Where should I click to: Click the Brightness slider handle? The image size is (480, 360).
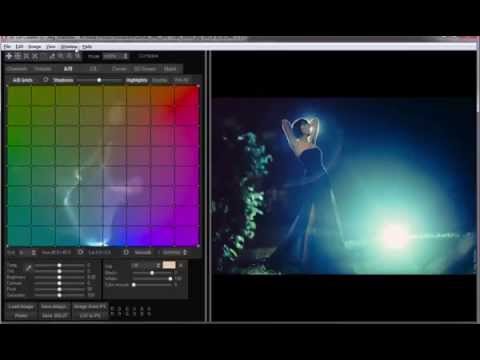click(59, 277)
